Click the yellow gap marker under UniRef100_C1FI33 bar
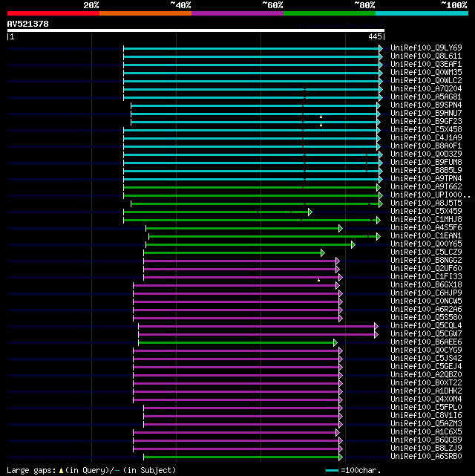Viewport: 475px width, 476px height. [319, 280]
